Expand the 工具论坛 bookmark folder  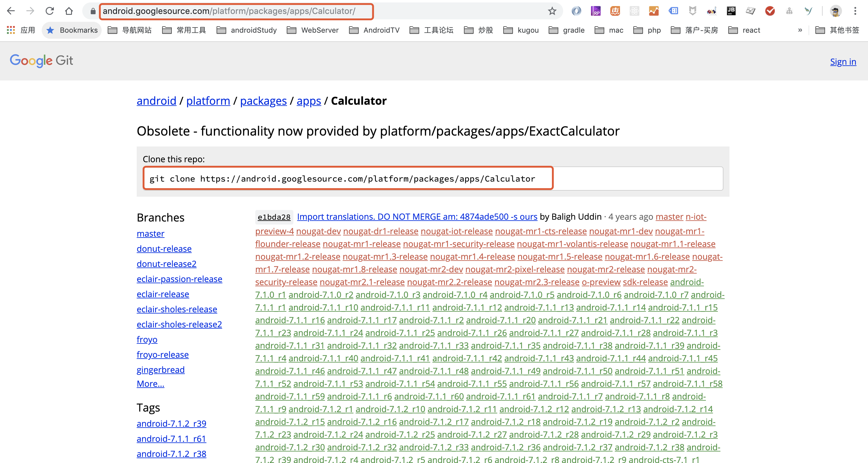point(432,30)
